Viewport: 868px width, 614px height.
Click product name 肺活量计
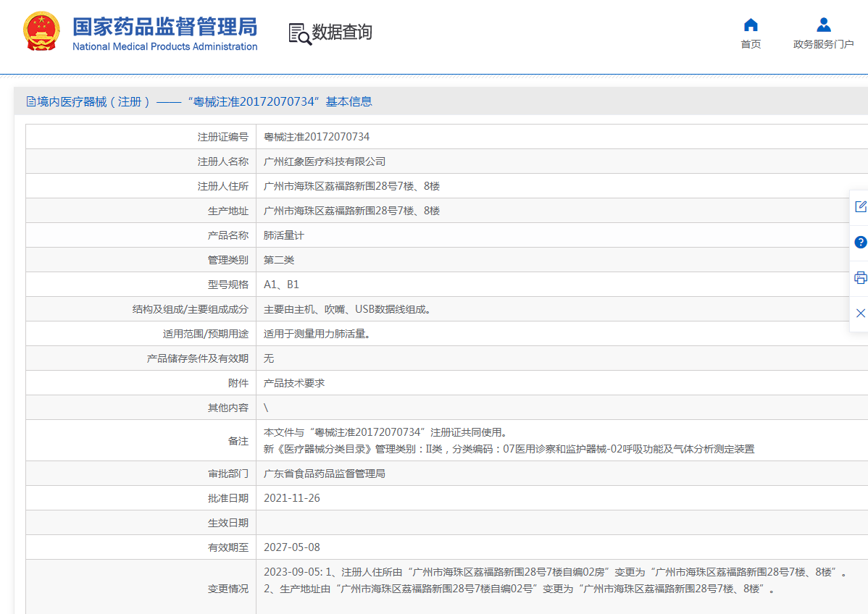(284, 235)
